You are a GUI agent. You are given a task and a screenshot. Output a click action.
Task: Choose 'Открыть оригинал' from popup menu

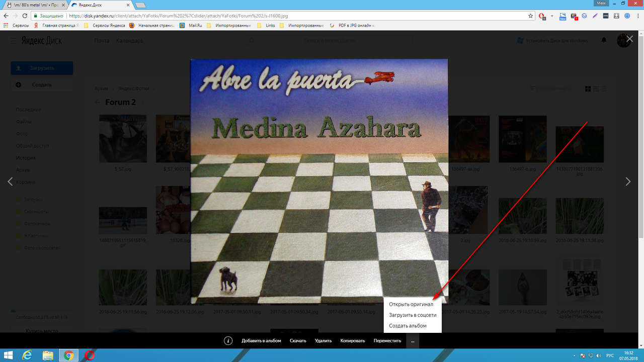[411, 304]
